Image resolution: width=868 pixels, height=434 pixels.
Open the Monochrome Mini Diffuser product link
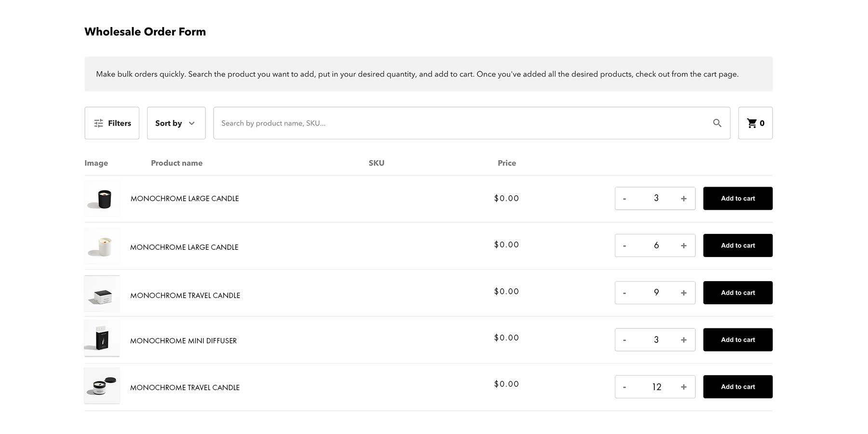(x=183, y=341)
